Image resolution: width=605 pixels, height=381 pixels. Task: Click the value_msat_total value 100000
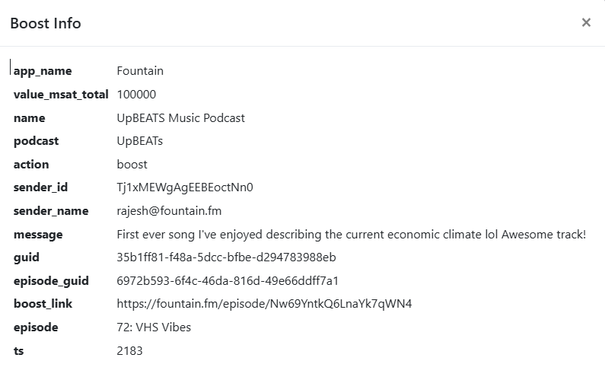point(136,95)
